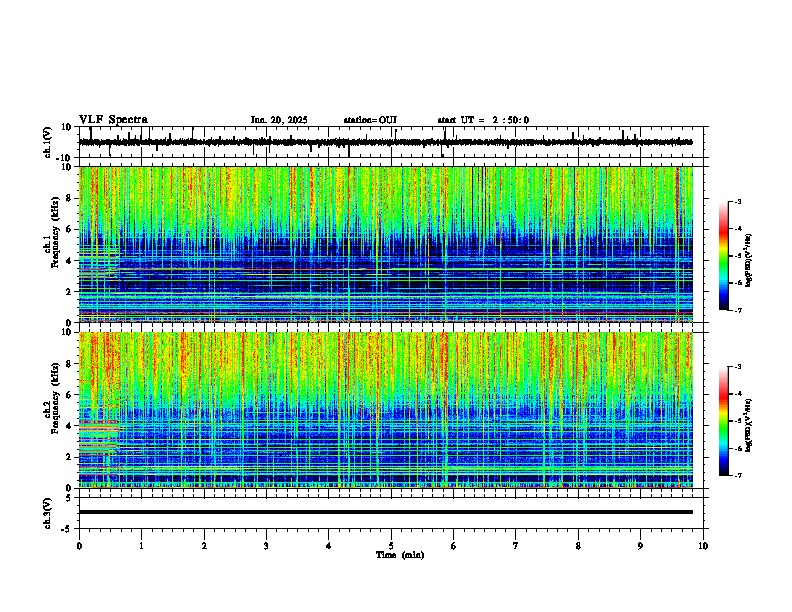Click the ch.1 color bar log(PSD) label
The height and width of the screenshot is (612, 792).
point(748,261)
